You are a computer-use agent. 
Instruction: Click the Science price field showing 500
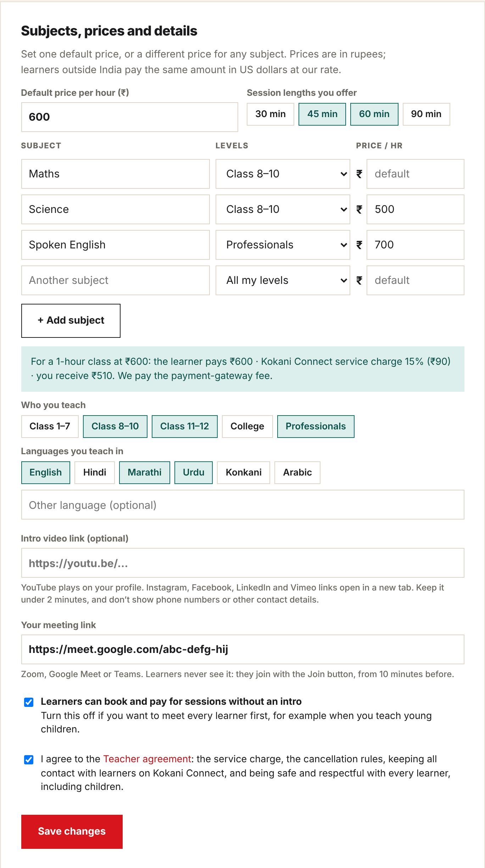pos(415,209)
